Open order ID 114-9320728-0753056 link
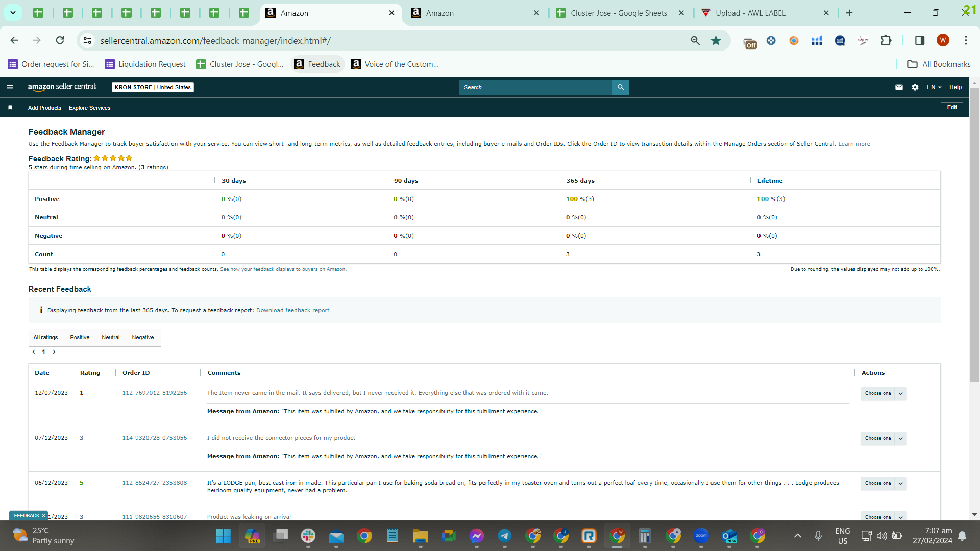This screenshot has height=551, width=980. (155, 438)
